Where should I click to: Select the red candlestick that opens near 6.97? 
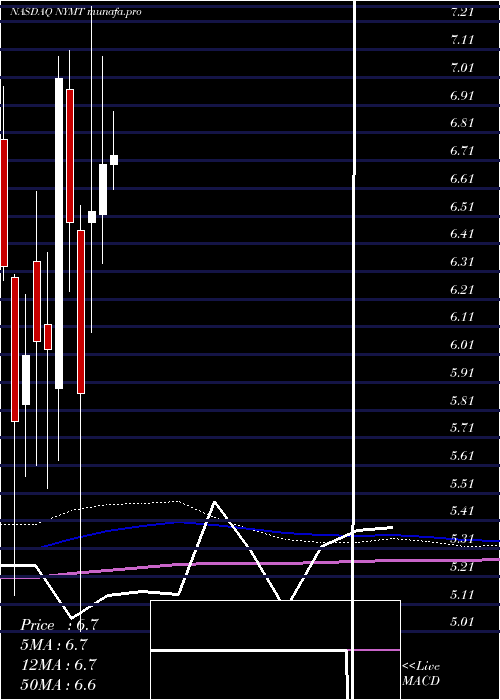(70, 156)
